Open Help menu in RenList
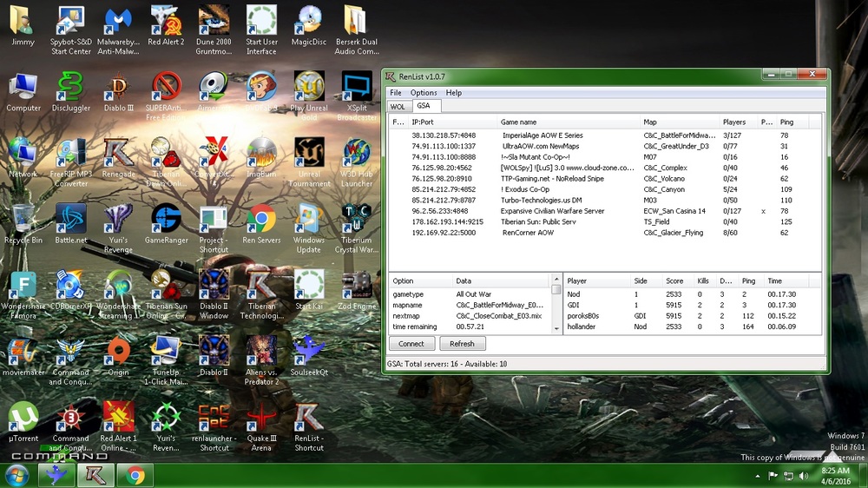This screenshot has height=488, width=868. (453, 93)
